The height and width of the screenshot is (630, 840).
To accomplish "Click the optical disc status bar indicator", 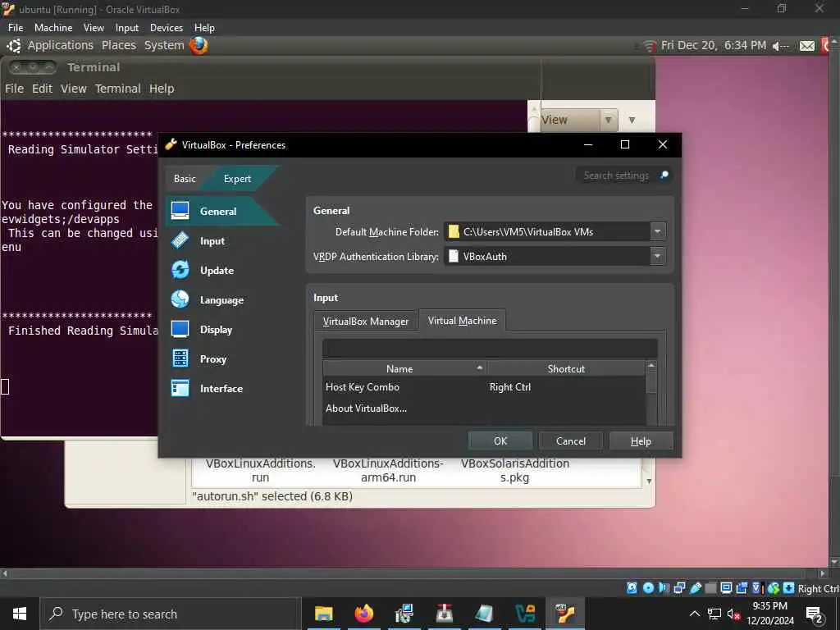I will click(648, 588).
